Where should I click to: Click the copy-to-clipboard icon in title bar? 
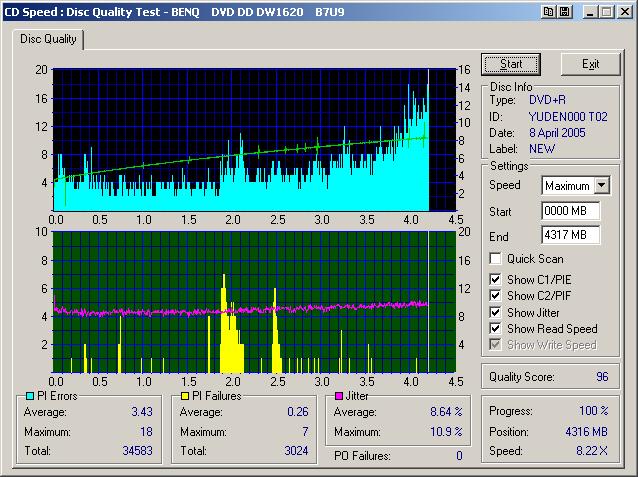(548, 12)
